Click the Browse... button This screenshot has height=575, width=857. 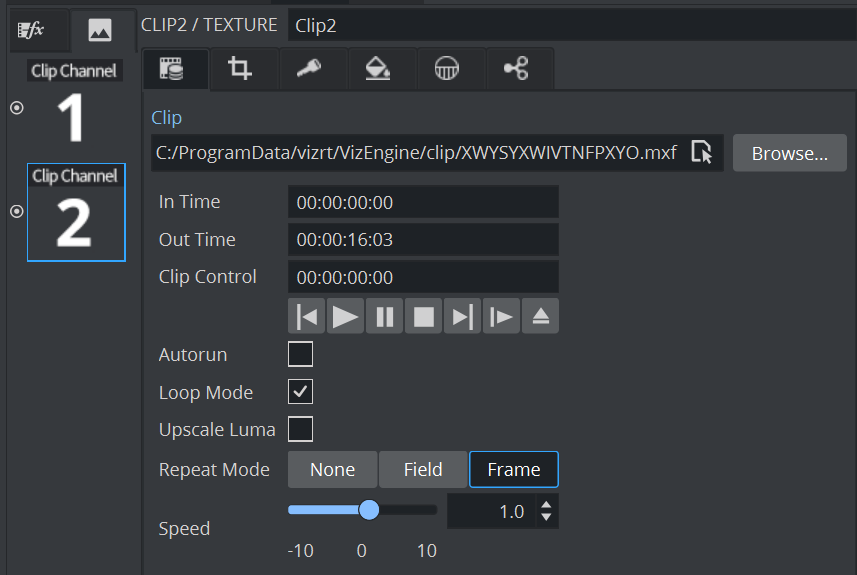coord(789,153)
